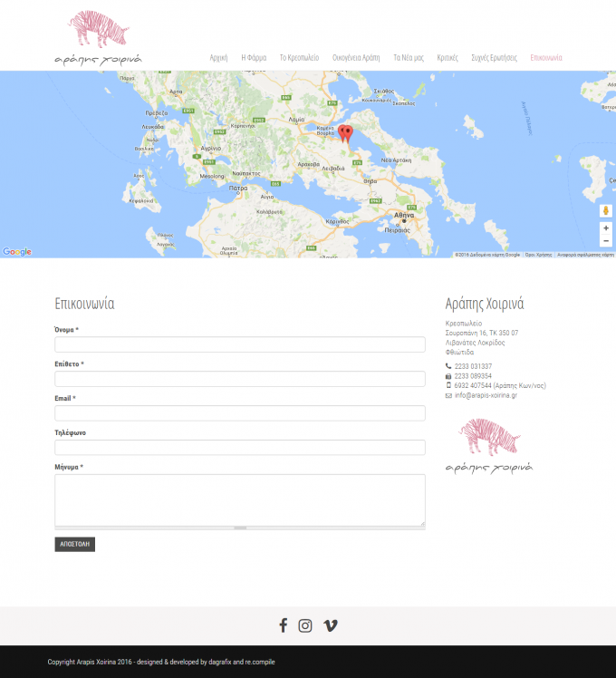This screenshot has width=616, height=678.
Task: Go to the Αρχική menu item
Action: pyautogui.click(x=218, y=57)
